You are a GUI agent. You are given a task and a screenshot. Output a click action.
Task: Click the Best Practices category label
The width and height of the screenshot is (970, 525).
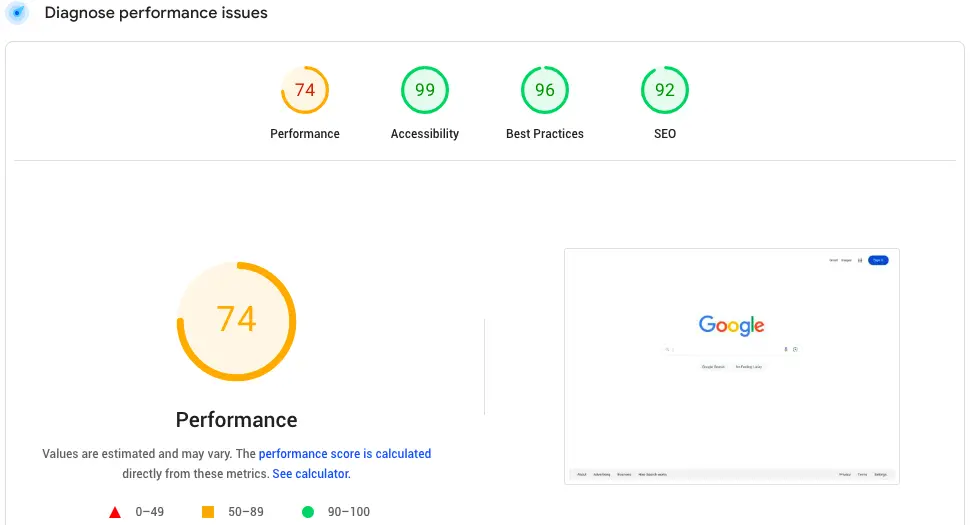[x=544, y=134]
